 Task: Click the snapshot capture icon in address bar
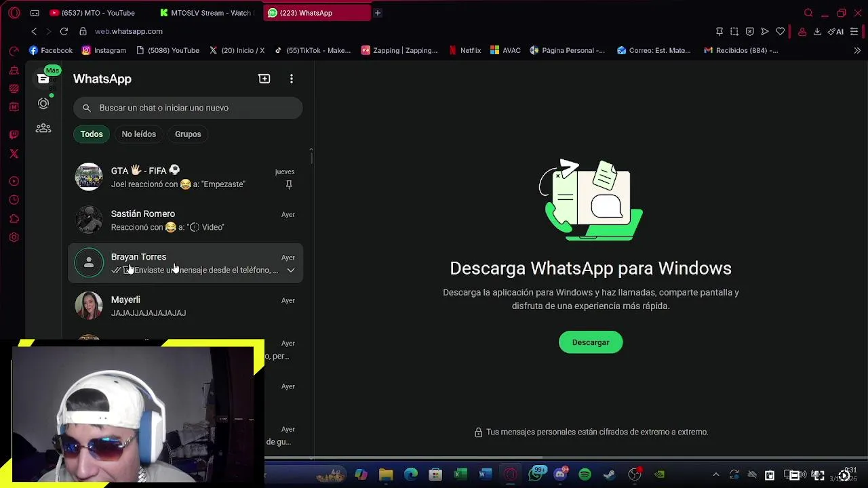coord(734,31)
